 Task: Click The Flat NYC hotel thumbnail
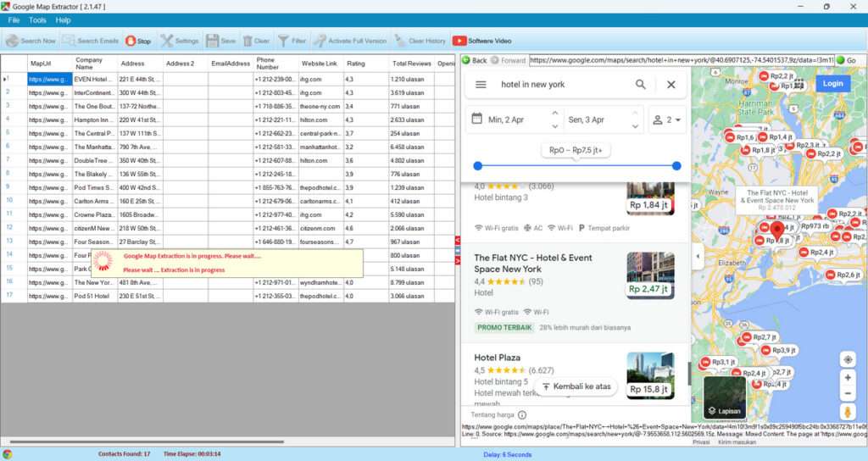650,275
